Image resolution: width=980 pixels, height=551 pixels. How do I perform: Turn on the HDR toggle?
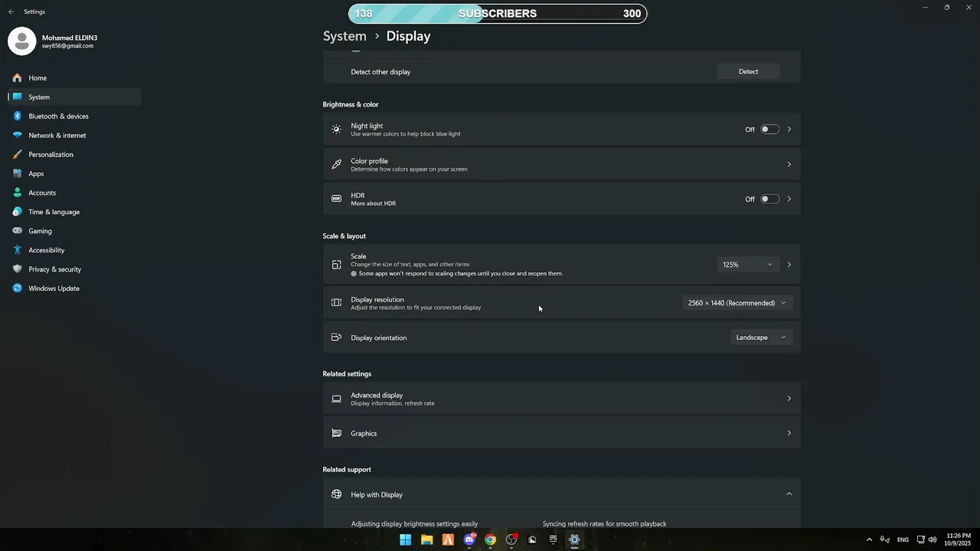tap(769, 199)
